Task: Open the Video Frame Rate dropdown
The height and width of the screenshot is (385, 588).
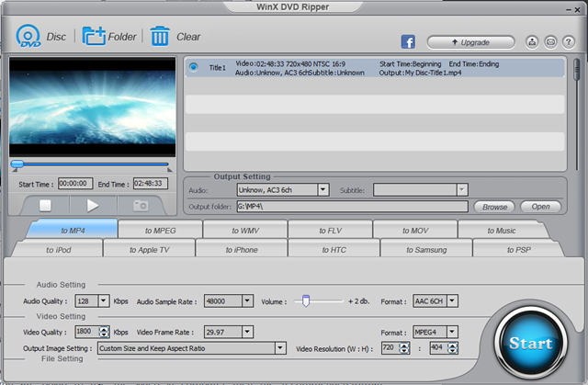Action: 247,332
